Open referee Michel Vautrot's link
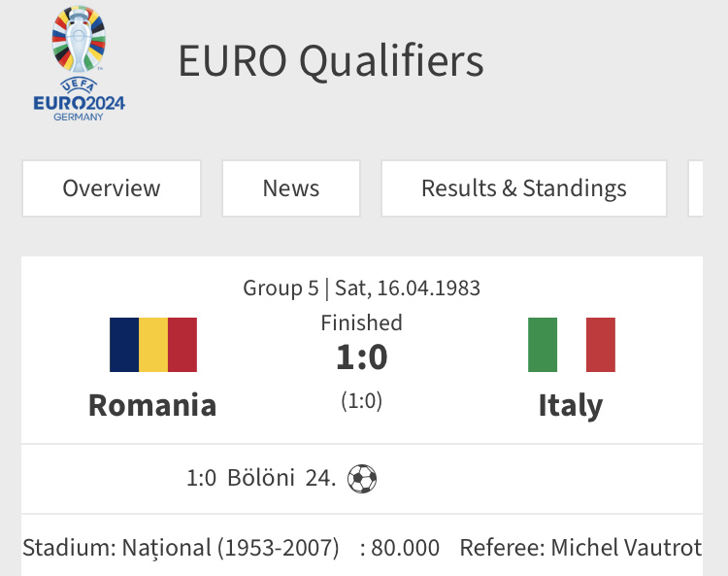The image size is (728, 576). [x=625, y=548]
